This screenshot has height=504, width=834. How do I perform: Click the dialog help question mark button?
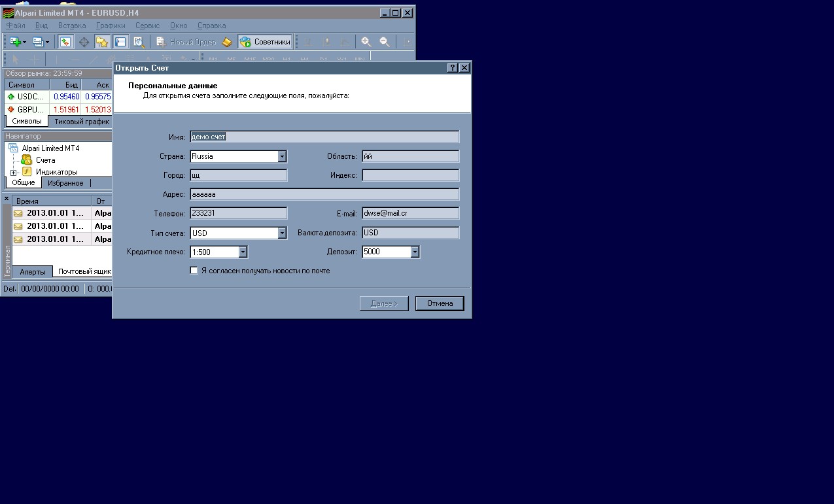453,68
